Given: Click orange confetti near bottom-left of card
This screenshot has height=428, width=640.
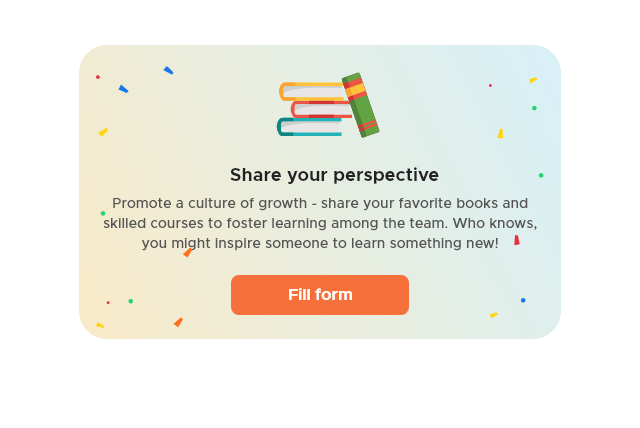Looking at the screenshot, I should (178, 322).
